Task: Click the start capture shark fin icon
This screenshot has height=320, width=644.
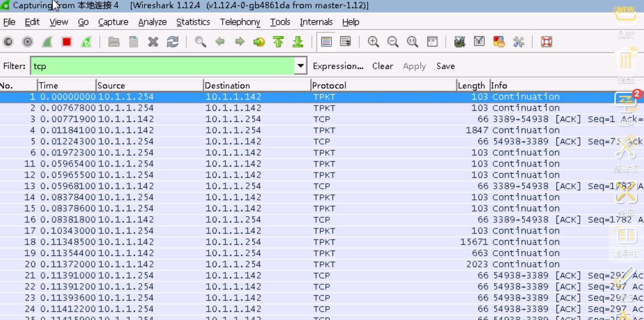Action: (47, 41)
